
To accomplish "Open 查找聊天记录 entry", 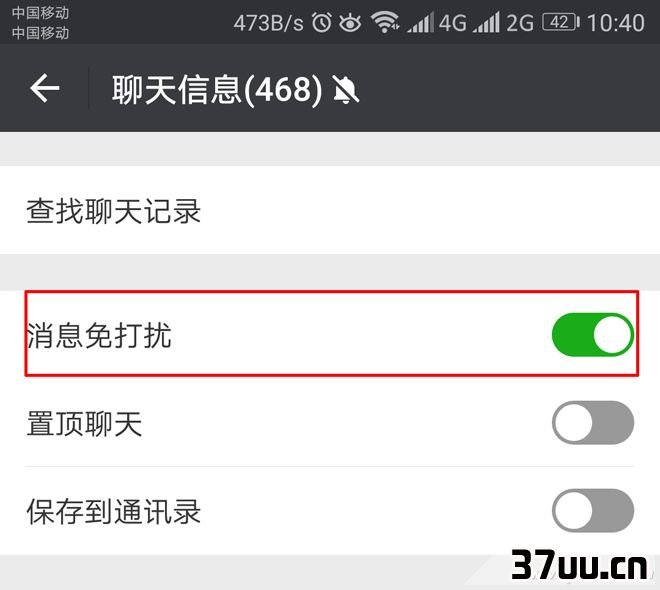I will click(330, 210).
